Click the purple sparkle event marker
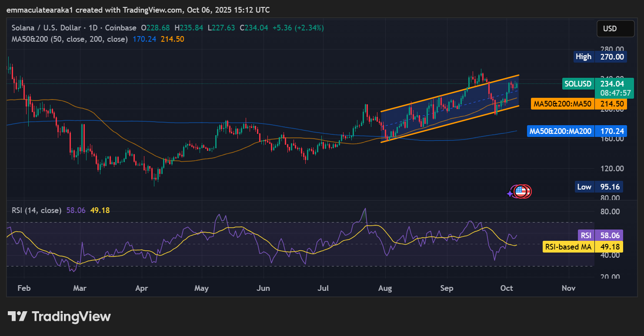 pyautogui.click(x=511, y=194)
